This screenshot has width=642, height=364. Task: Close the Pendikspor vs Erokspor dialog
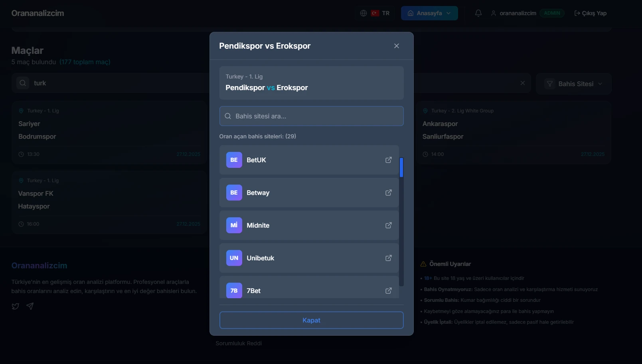pos(396,46)
